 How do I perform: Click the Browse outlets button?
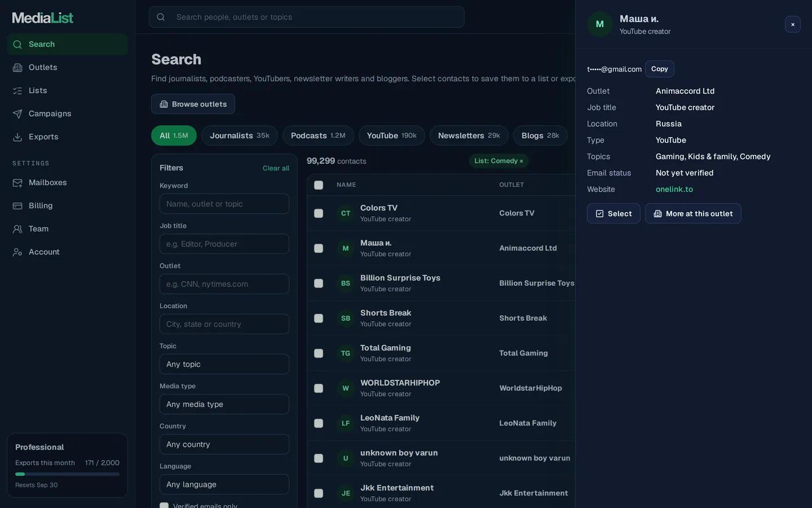(193, 104)
